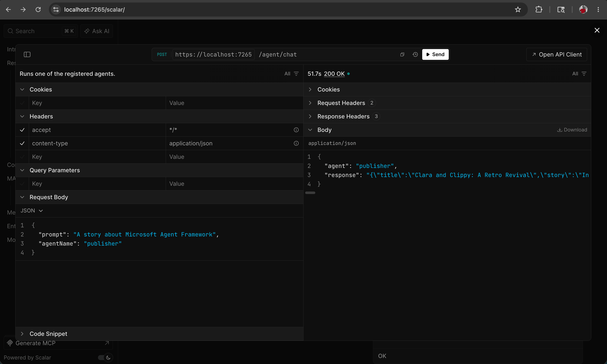Image resolution: width=607 pixels, height=364 pixels.
Task: Expand the Code Snippet section
Action: [x=22, y=334]
